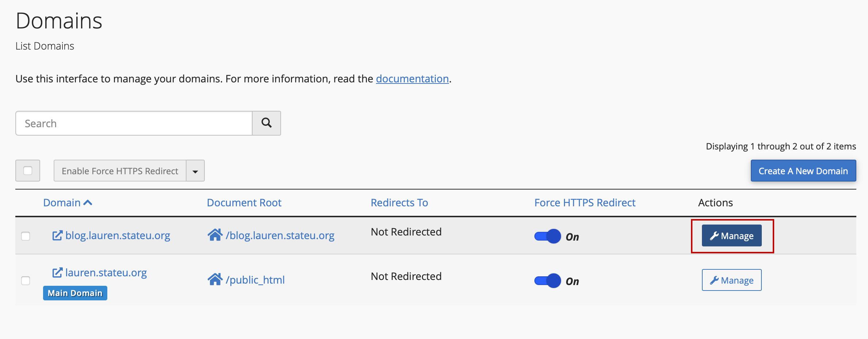
Task: Manage the blog.lauren.stateu.org domain
Action: pyautogui.click(x=732, y=236)
